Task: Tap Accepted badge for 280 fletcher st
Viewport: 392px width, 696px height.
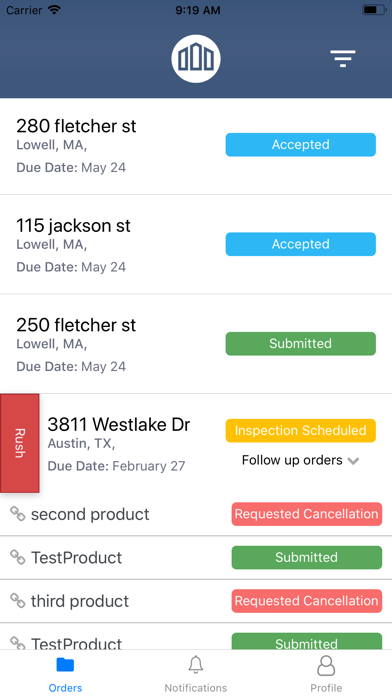Action: (301, 145)
